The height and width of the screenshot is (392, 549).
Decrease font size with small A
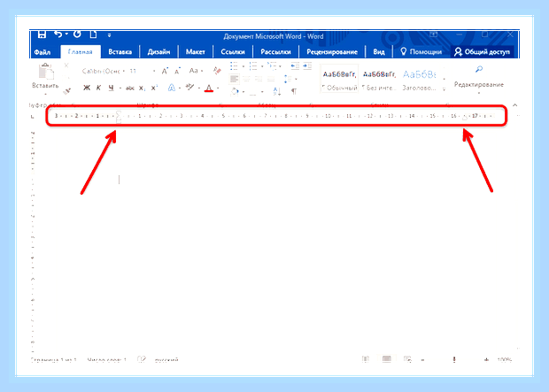point(177,71)
